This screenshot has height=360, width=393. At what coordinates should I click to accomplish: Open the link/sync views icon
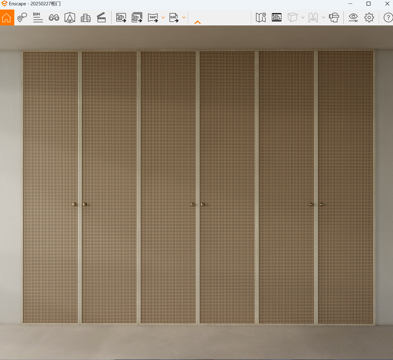coord(22,17)
